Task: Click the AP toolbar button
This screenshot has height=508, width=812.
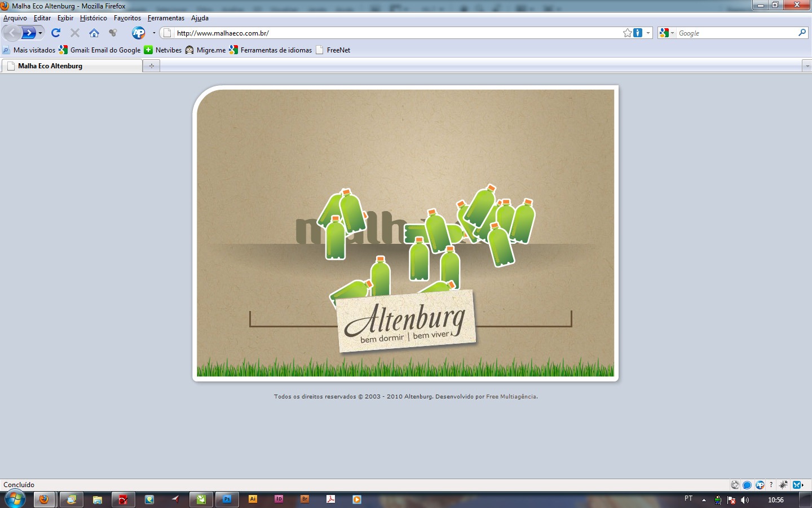Action: (x=138, y=33)
